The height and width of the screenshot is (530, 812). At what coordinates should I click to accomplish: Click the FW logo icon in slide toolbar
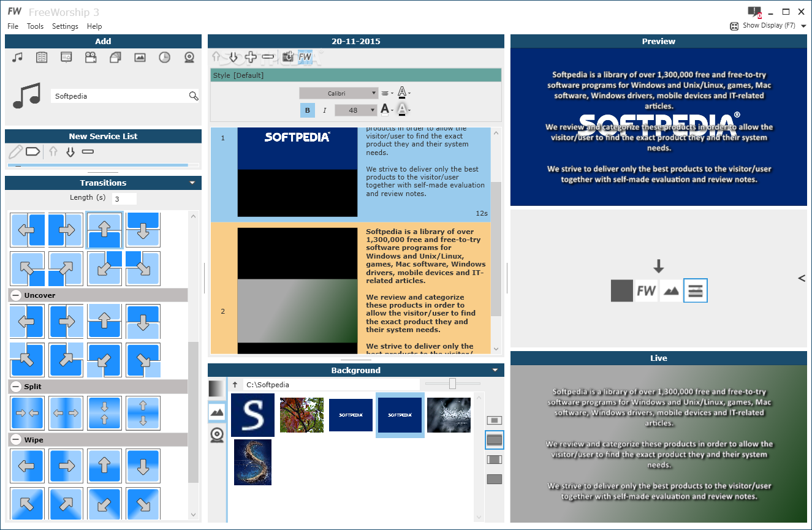tap(305, 57)
